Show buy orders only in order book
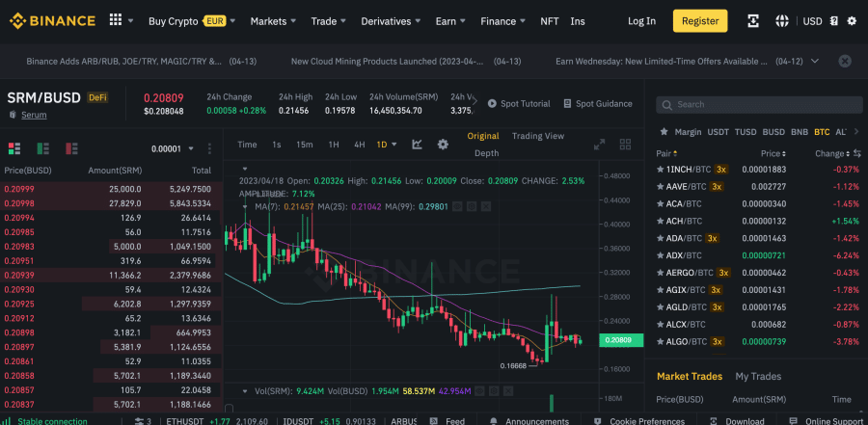Image resolution: width=868 pixels, height=425 pixels. tap(42, 148)
